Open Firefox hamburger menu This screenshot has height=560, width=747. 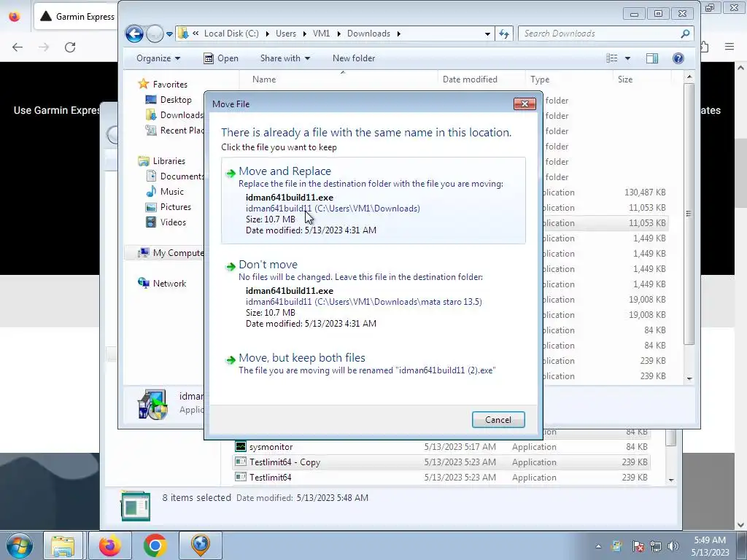[x=729, y=47]
